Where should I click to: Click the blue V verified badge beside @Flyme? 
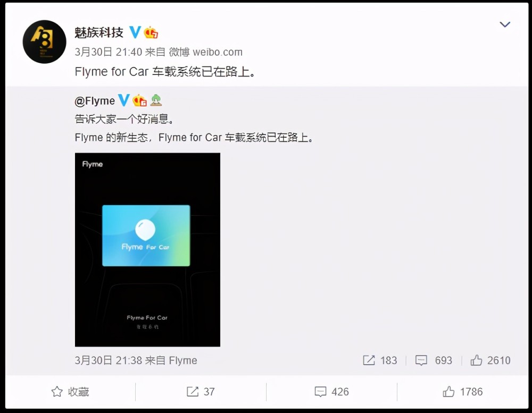(x=123, y=100)
